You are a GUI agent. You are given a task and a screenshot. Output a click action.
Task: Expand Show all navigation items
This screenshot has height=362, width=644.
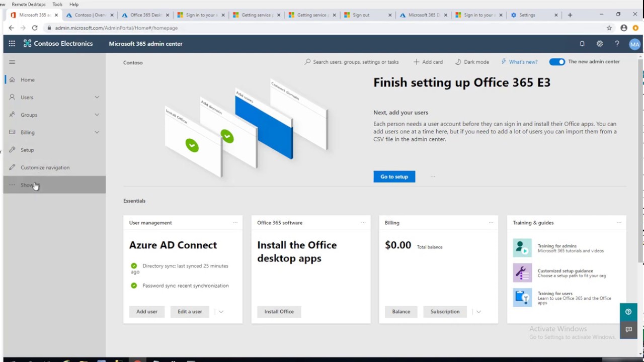pyautogui.click(x=54, y=185)
